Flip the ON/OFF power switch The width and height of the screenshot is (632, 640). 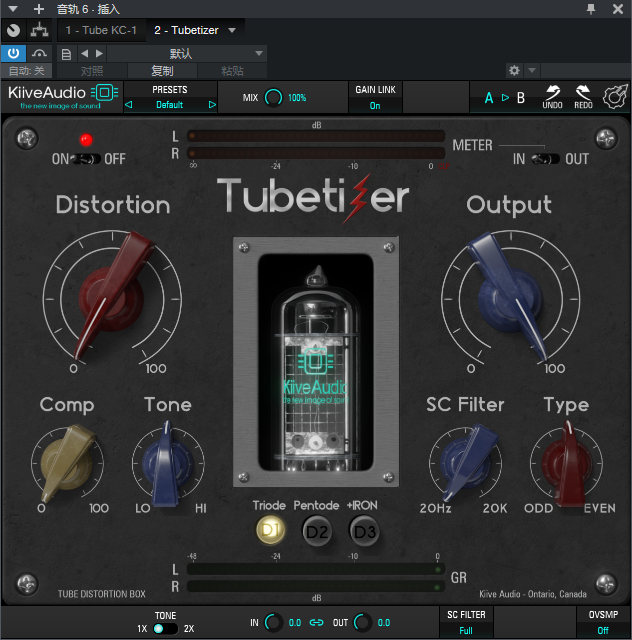click(x=86, y=159)
